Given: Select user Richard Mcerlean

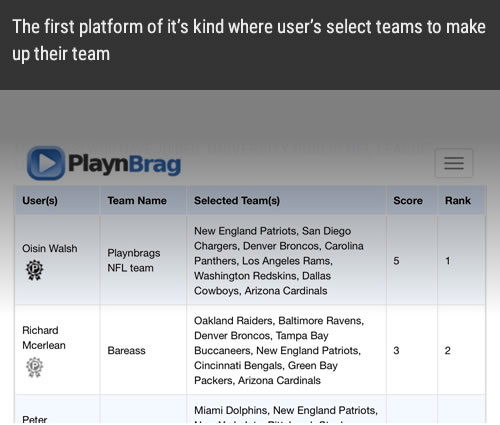Looking at the screenshot, I should pyautogui.click(x=44, y=338).
